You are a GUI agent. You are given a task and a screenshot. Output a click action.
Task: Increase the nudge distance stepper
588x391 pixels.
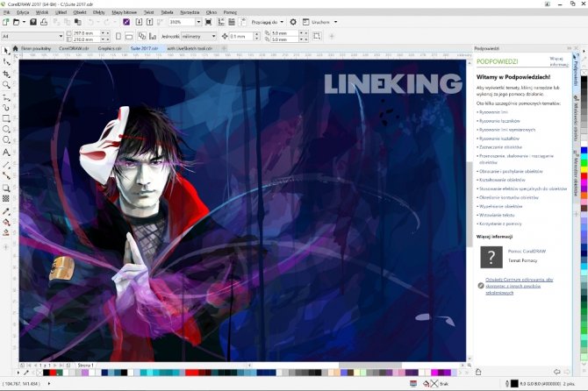(x=257, y=34)
